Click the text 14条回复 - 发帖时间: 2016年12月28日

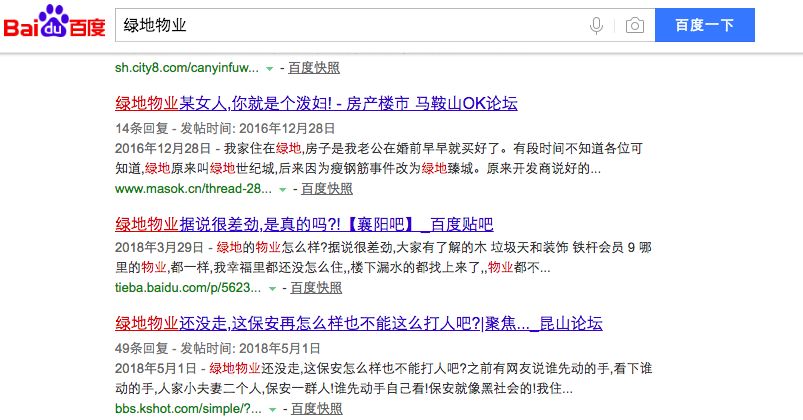pos(225,128)
